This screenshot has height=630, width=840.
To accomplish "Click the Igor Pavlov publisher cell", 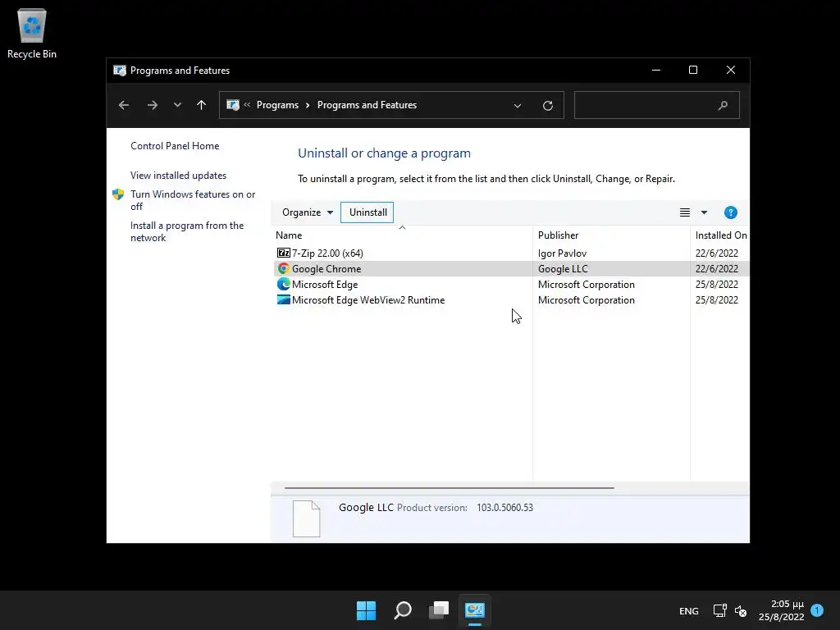I will (562, 253).
